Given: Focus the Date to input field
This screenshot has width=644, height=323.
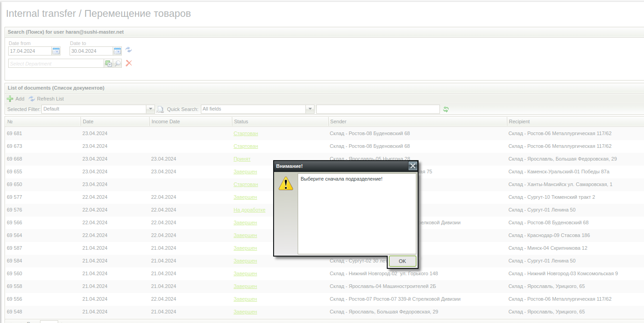Looking at the screenshot, I should pos(91,51).
